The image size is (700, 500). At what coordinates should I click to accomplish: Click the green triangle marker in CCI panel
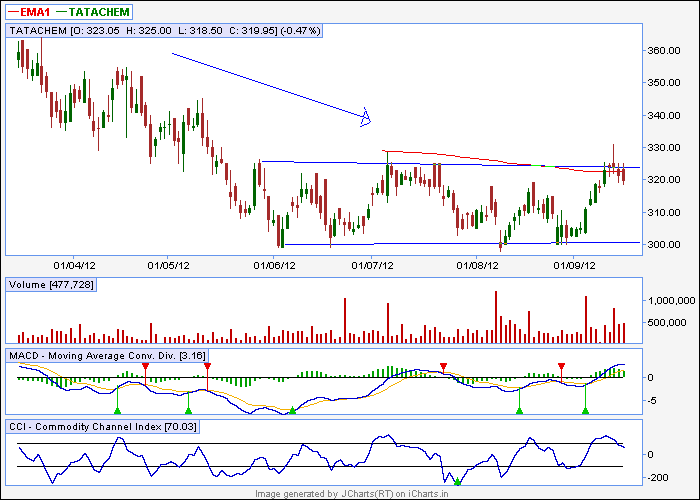click(457, 482)
